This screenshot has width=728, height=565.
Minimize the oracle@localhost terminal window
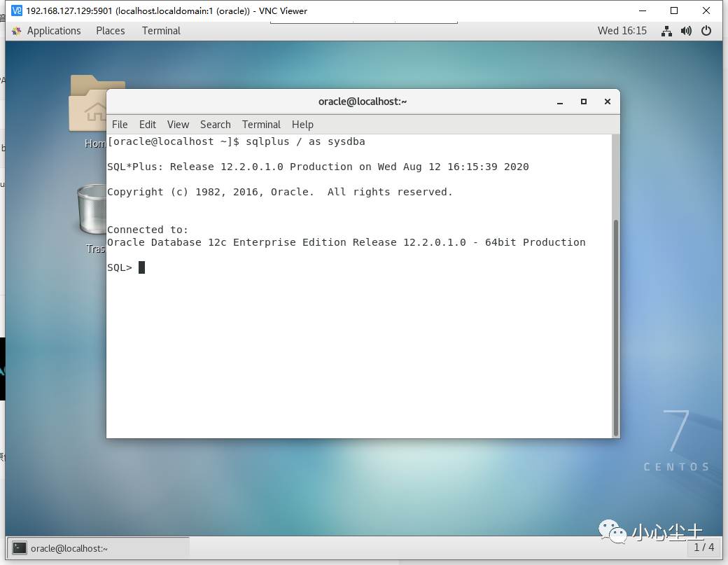pos(560,102)
